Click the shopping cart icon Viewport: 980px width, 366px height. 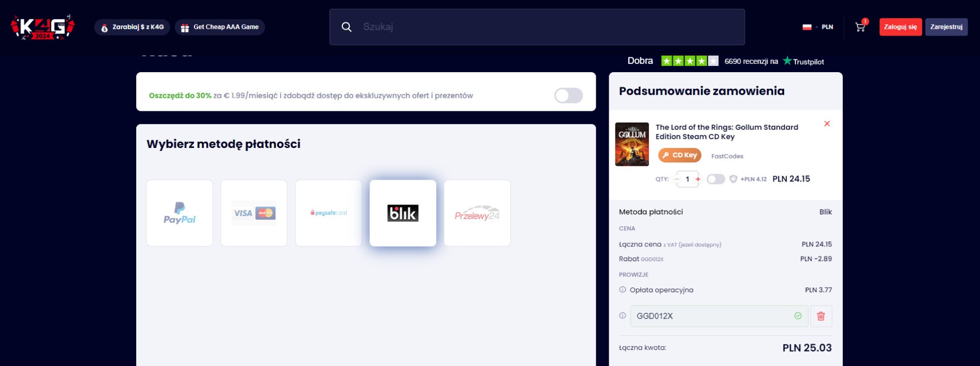click(x=860, y=27)
